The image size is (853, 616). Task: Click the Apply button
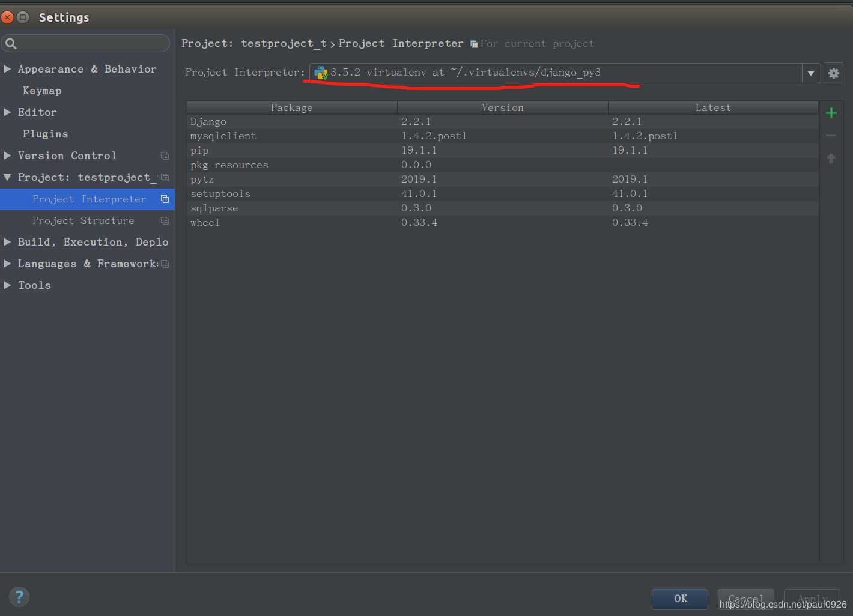click(x=812, y=599)
